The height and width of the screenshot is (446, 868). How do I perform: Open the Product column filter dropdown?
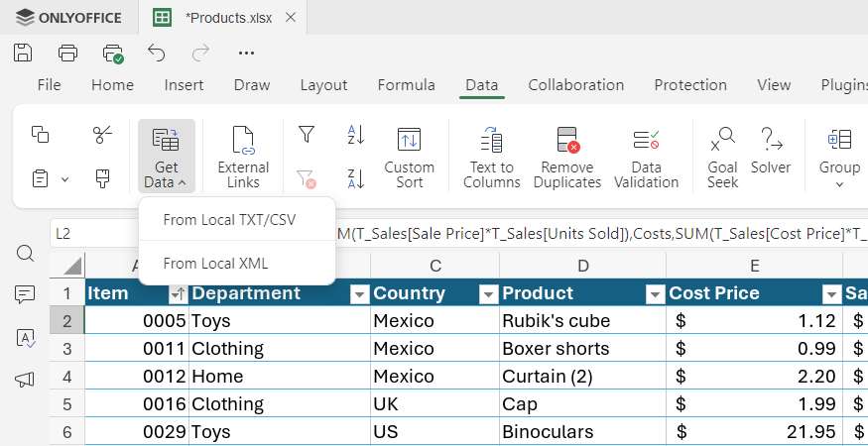point(655,295)
